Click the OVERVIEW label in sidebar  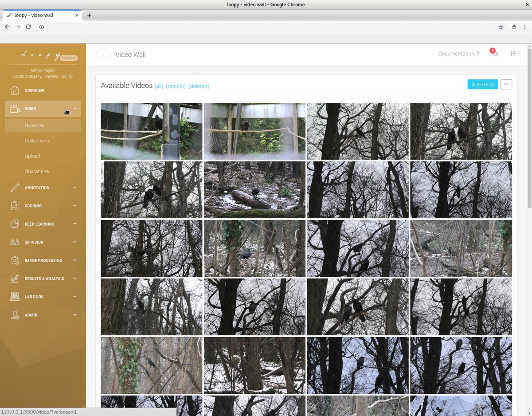pos(35,90)
